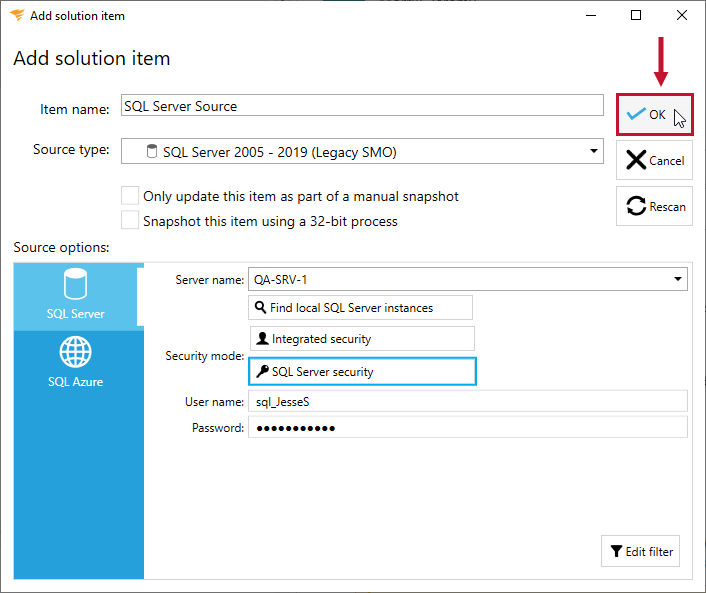
Task: Select the SQL Server source tab
Action: [78, 296]
